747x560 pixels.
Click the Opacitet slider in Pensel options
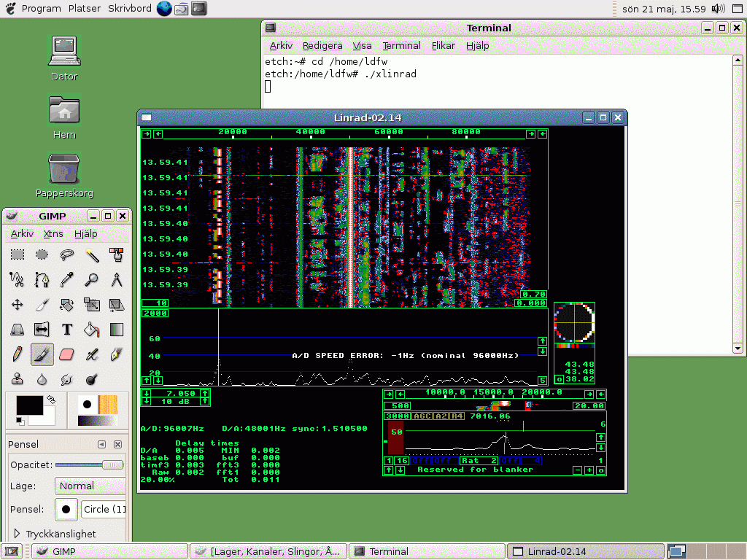90,464
